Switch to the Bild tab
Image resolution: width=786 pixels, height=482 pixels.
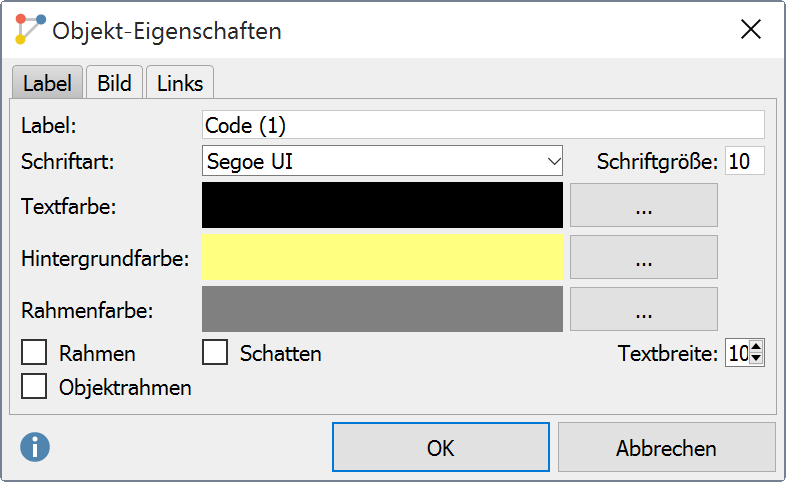pos(114,83)
